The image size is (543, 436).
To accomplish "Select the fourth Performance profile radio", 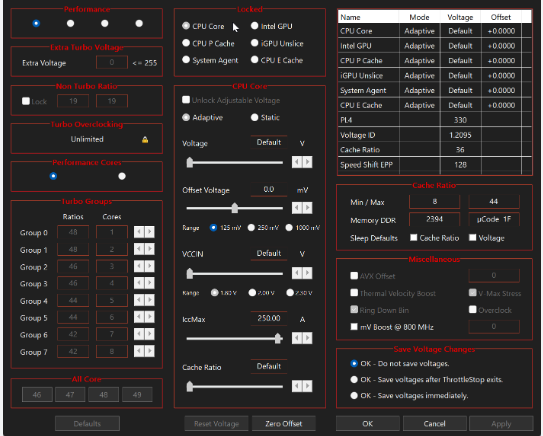I will pyautogui.click(x=139, y=23).
